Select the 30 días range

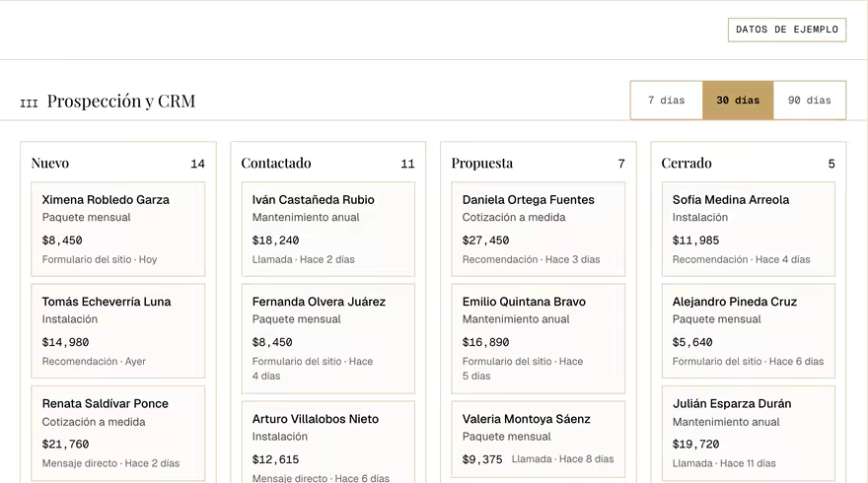point(738,101)
